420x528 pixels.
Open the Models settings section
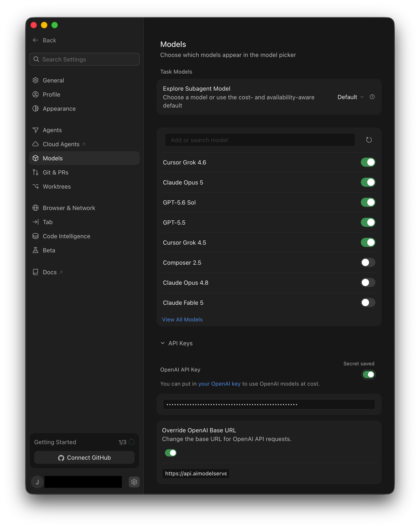point(84,158)
